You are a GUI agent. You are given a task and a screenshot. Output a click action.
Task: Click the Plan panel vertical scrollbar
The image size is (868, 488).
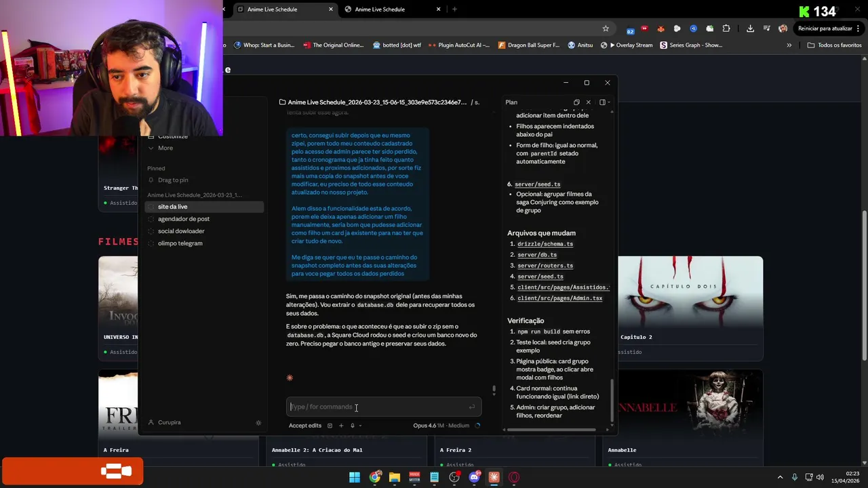[612, 400]
